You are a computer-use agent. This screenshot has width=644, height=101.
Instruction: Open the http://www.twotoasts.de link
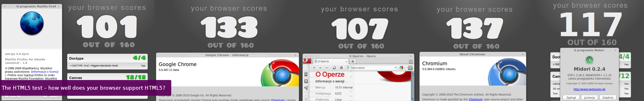click(589, 89)
